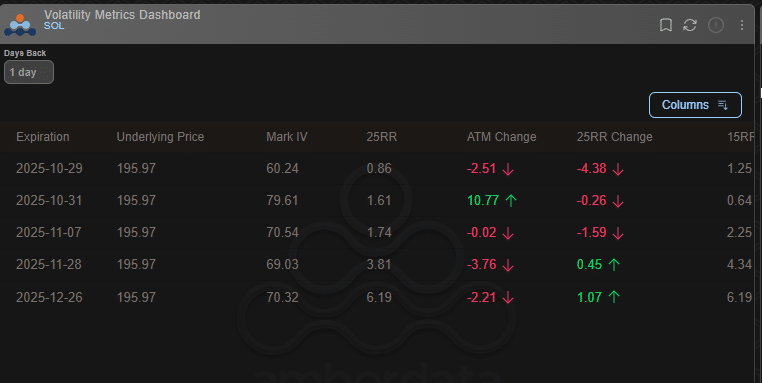The height and width of the screenshot is (383, 762).
Task: Open the info alert icon
Action: [716, 25]
